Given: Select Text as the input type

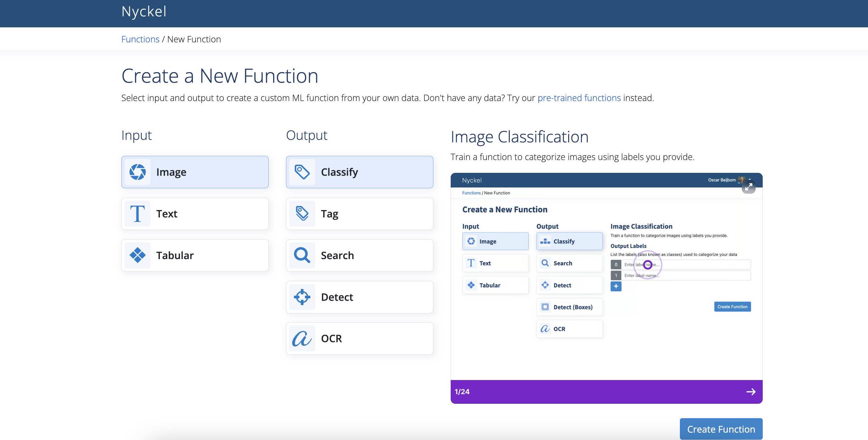Looking at the screenshot, I should click(195, 214).
